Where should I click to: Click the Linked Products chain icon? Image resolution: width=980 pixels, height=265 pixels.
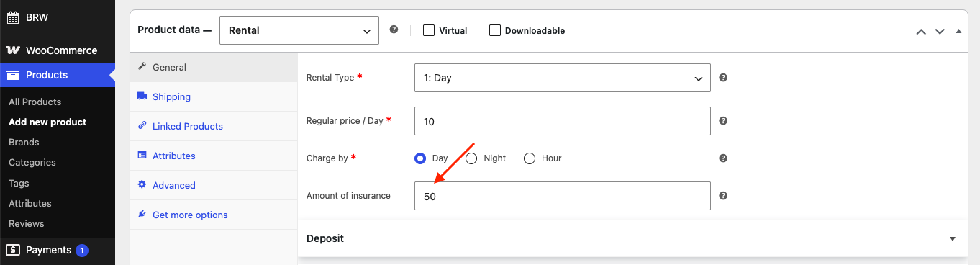click(x=142, y=126)
